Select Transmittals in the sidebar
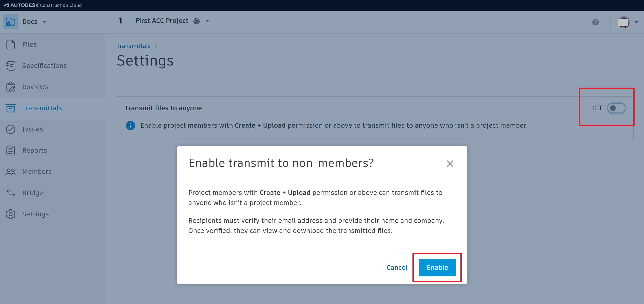 click(42, 108)
